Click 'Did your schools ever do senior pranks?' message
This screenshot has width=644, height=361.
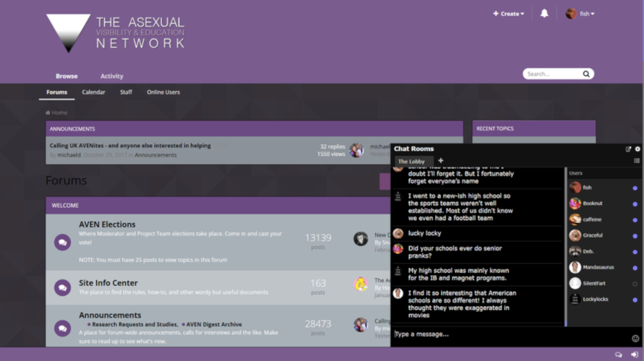(x=455, y=252)
